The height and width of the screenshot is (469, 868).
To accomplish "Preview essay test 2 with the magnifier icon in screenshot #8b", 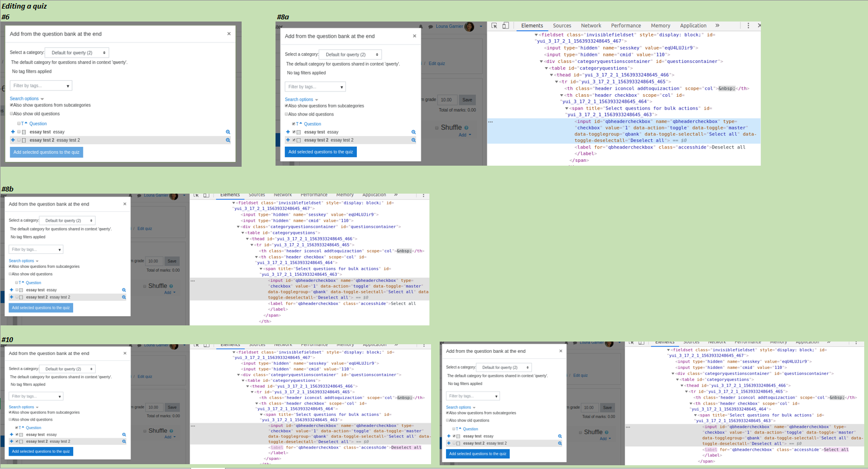I will point(124,297).
